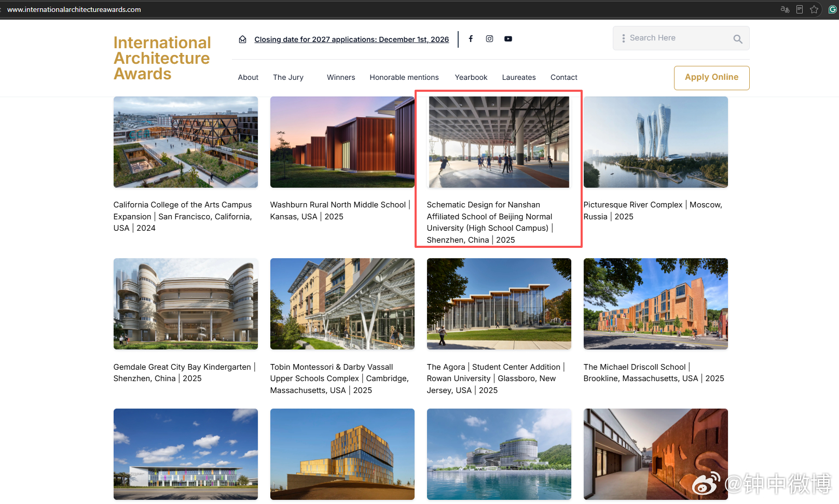Open The Agora Student Center Addition link
The height and width of the screenshot is (504, 839).
point(496,379)
